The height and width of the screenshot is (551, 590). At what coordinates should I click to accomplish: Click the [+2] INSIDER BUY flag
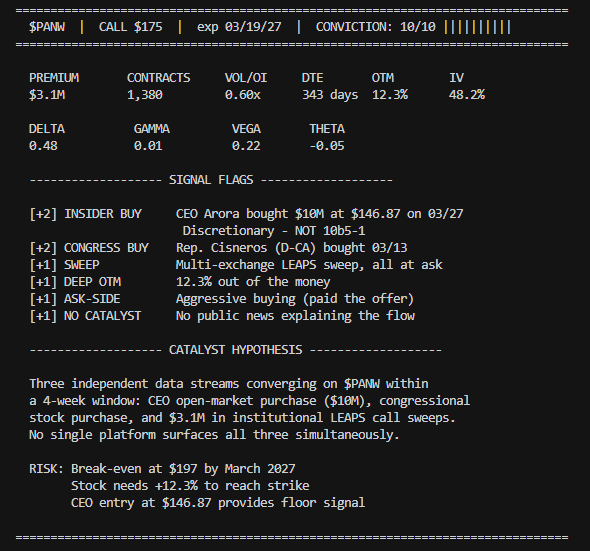(85, 214)
